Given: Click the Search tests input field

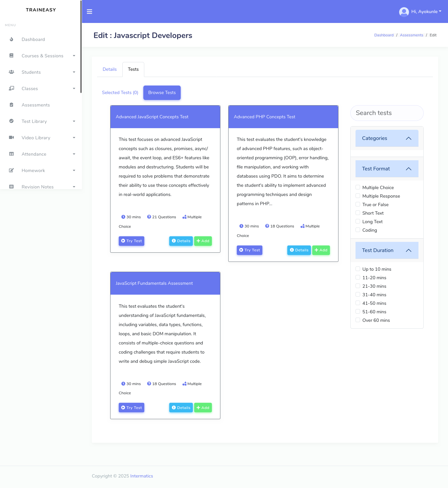Looking at the screenshot, I should pyautogui.click(x=387, y=113).
